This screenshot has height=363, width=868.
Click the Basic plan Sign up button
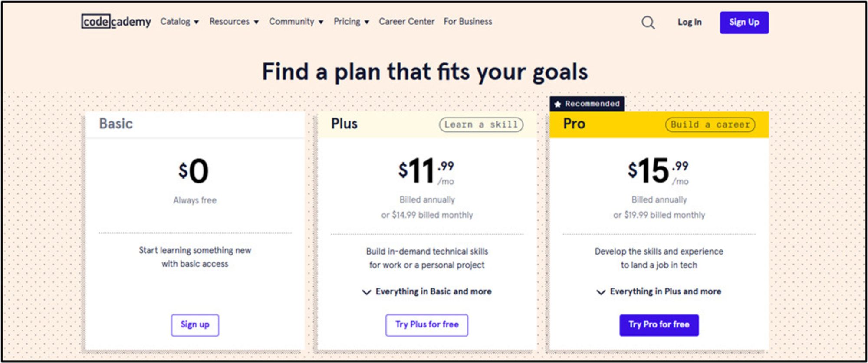(195, 325)
